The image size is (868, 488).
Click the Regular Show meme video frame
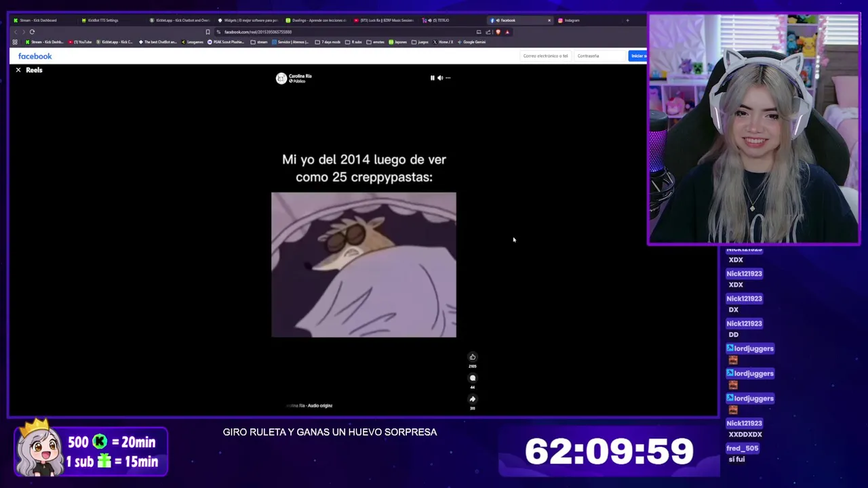tap(363, 265)
